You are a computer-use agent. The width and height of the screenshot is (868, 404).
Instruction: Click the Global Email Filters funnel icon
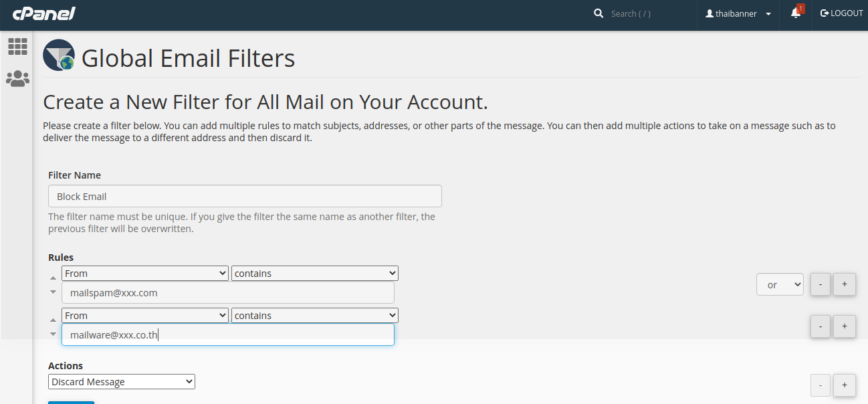point(59,56)
